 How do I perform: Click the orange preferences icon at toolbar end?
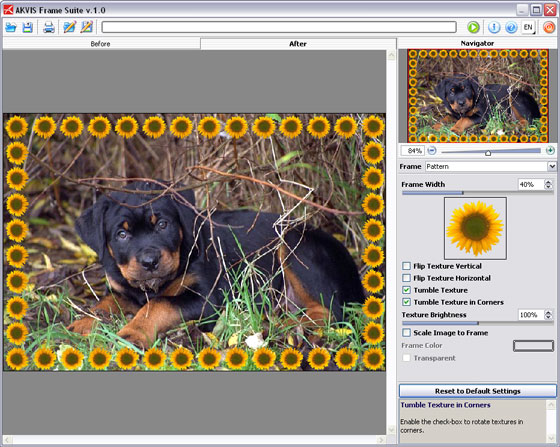tap(549, 27)
